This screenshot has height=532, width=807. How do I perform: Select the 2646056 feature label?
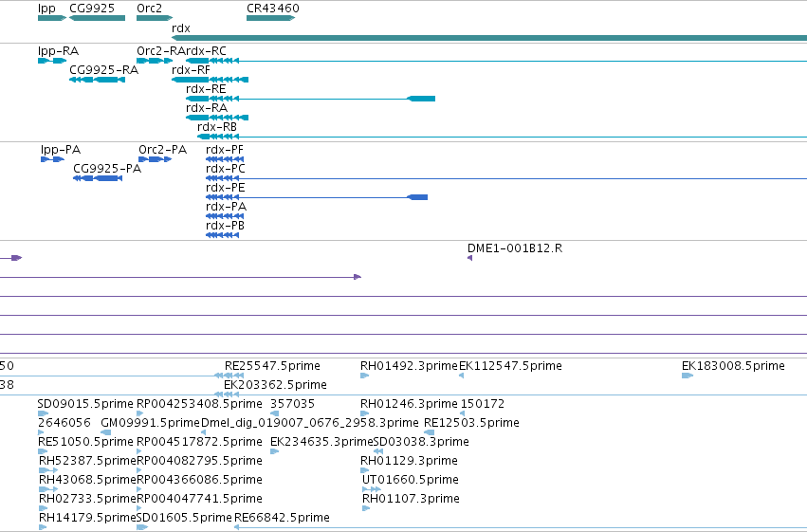pos(64,423)
